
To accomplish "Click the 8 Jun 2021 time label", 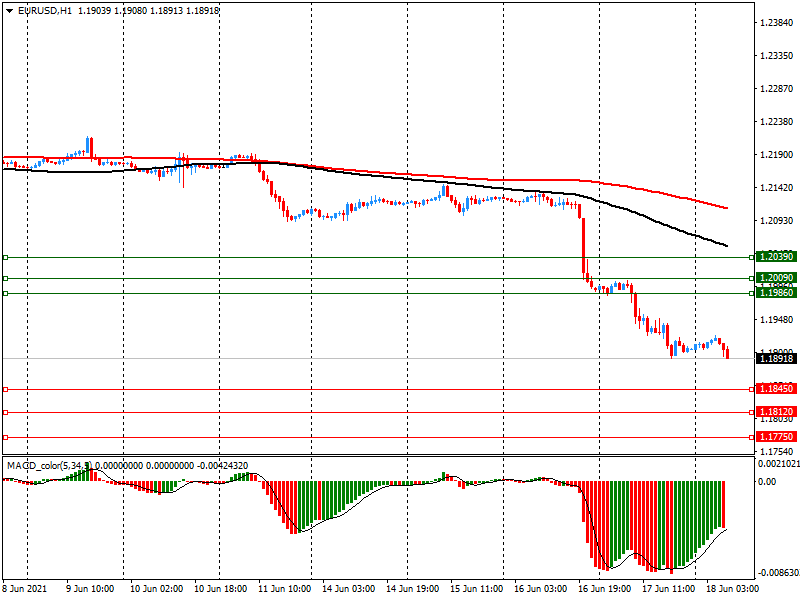I will [25, 589].
